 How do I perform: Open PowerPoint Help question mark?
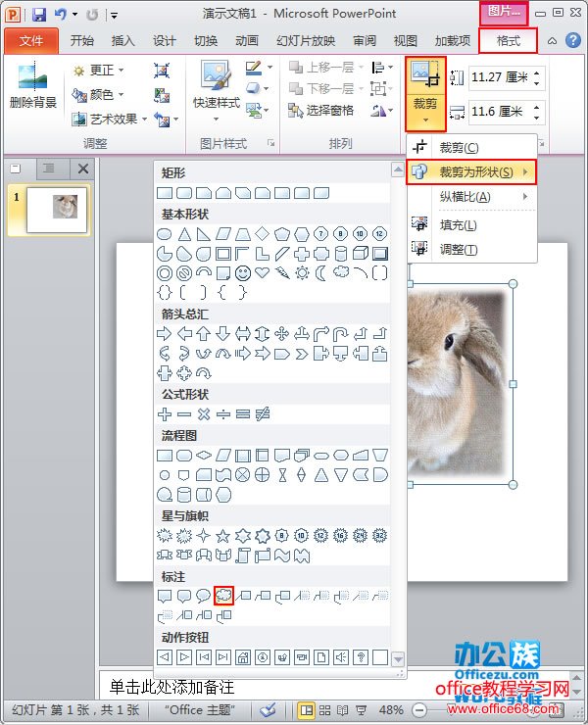pos(572,41)
